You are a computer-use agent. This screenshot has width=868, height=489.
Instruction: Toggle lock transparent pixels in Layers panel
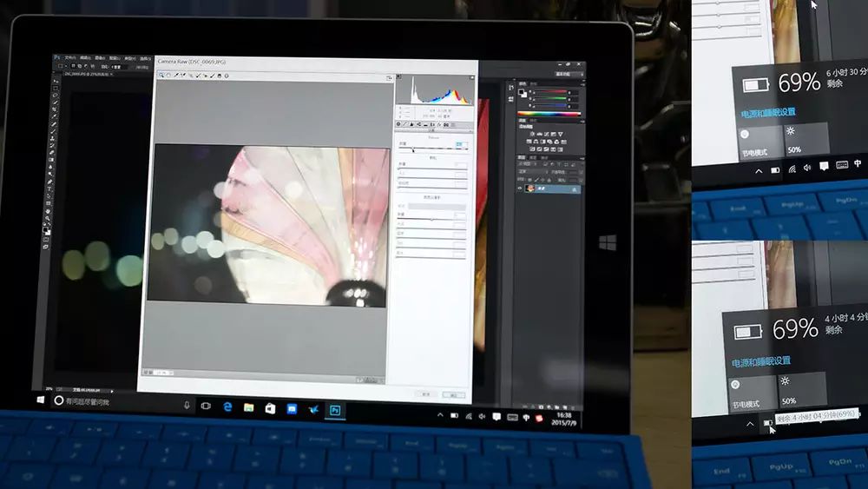529,180
